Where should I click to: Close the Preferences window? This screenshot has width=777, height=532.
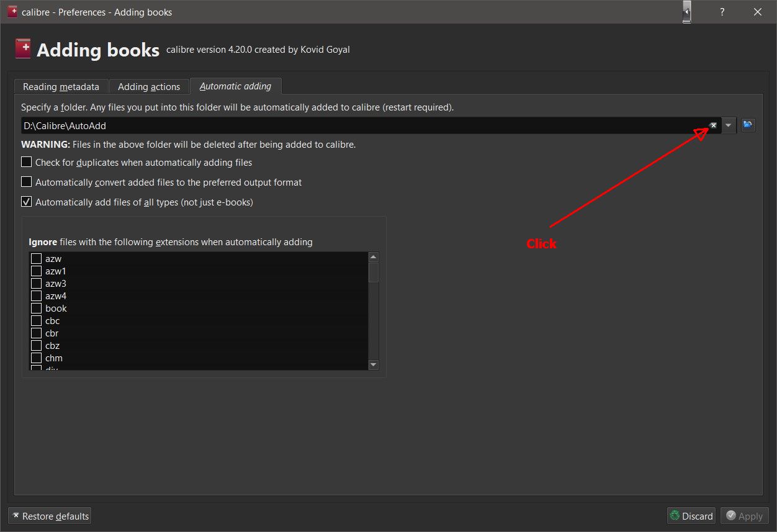tap(758, 12)
